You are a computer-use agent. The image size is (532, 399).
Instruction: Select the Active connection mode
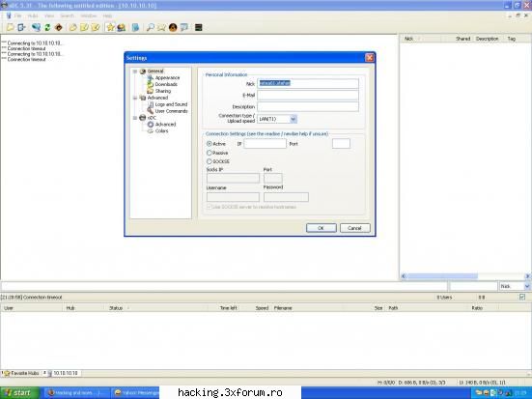pos(210,144)
